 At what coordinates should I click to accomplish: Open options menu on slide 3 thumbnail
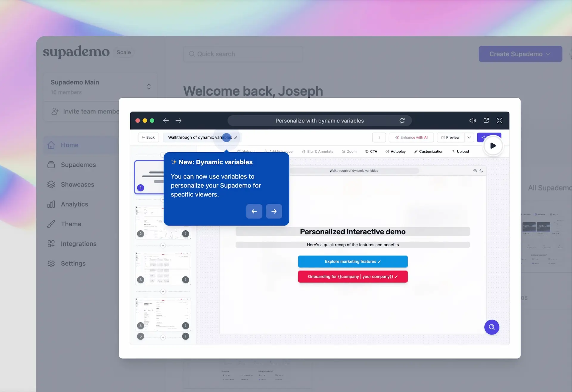click(x=186, y=280)
